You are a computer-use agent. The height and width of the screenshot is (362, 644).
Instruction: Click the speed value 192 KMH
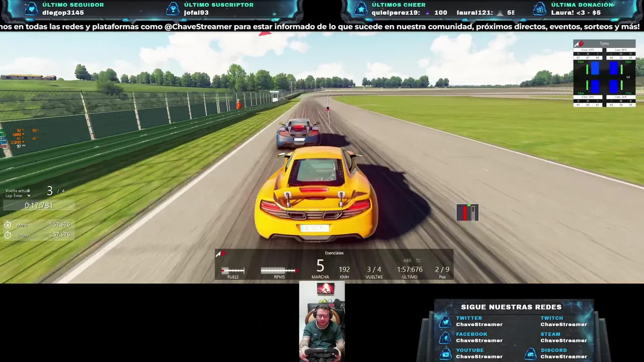[x=344, y=269]
